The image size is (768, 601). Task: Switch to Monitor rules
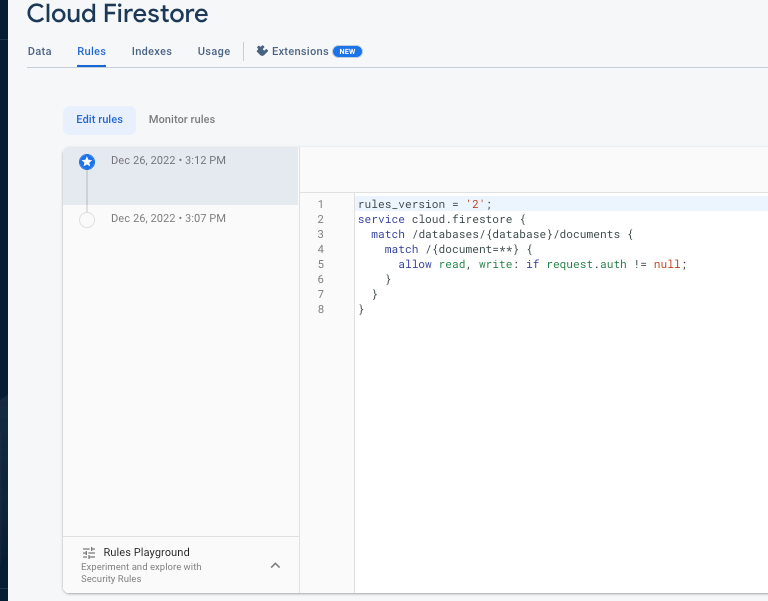[182, 120]
